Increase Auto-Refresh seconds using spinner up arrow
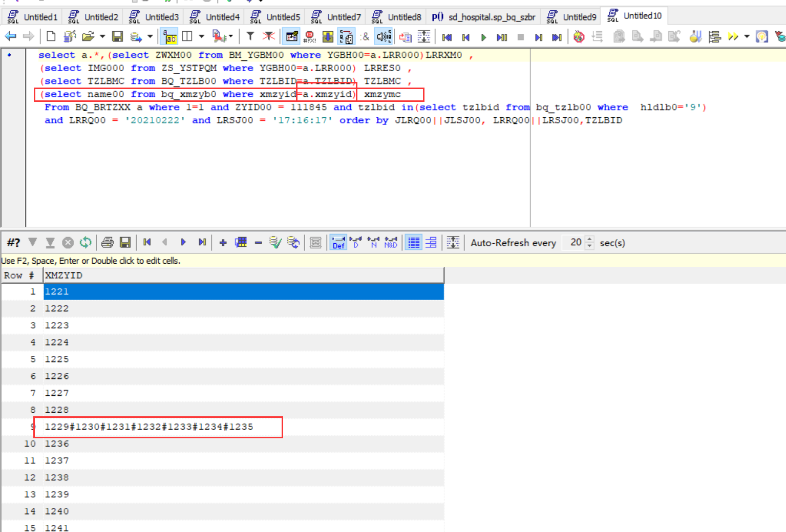The height and width of the screenshot is (532, 786). pos(589,239)
